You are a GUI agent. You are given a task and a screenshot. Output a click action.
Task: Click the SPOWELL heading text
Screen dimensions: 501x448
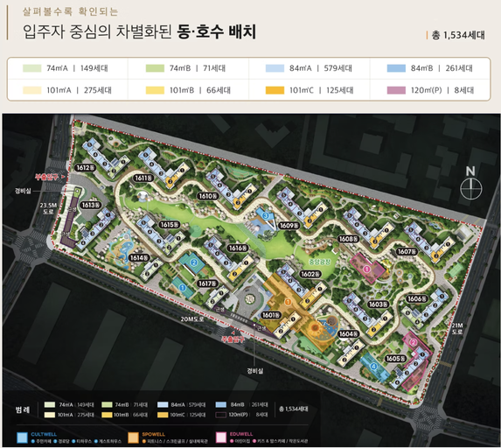tap(154, 434)
